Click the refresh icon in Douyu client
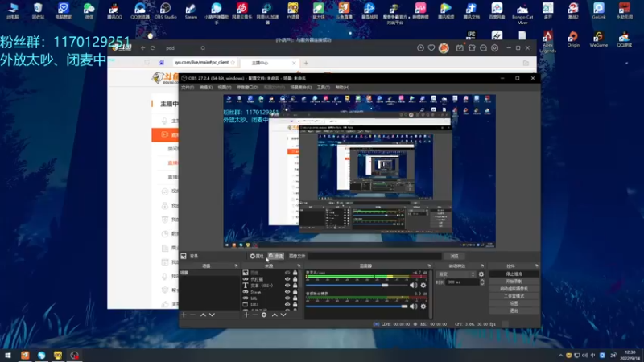This screenshot has height=362, width=644. point(153,48)
